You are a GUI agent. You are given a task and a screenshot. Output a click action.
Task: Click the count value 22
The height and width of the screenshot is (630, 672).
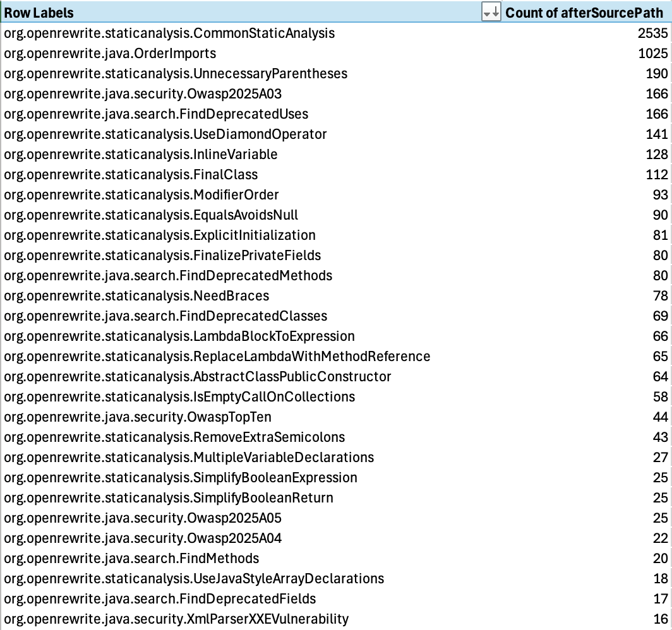point(661,538)
